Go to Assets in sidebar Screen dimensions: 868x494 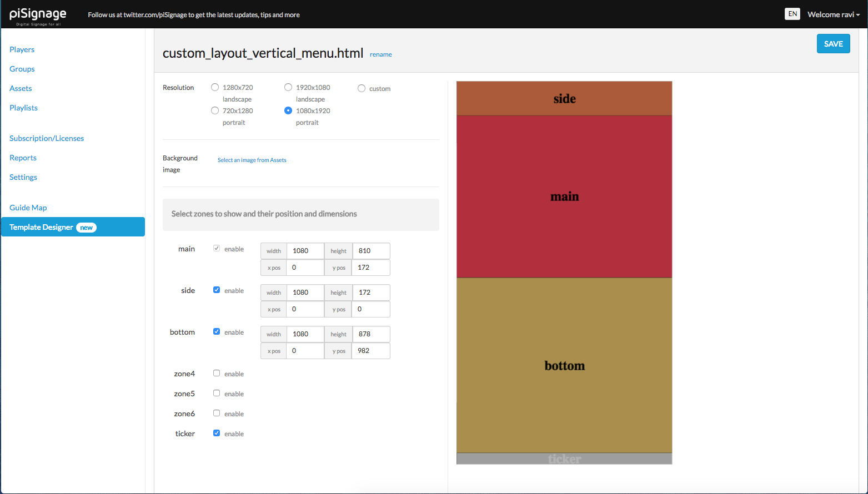tap(21, 88)
